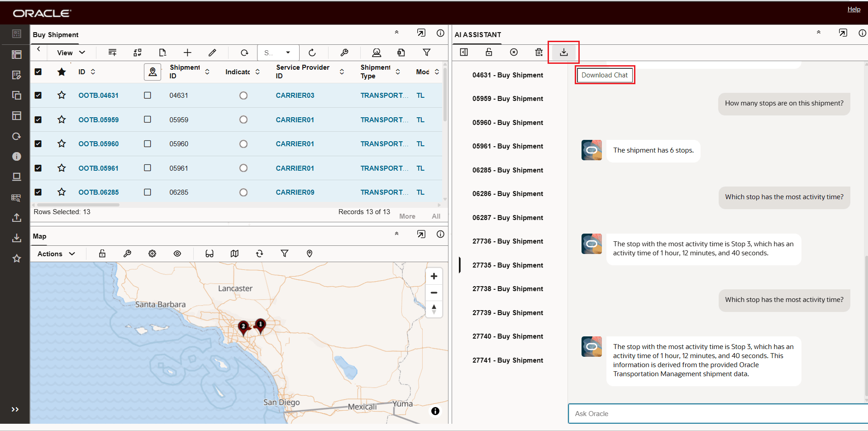Toggle the select-all checkbox in table header

pyautogui.click(x=38, y=72)
